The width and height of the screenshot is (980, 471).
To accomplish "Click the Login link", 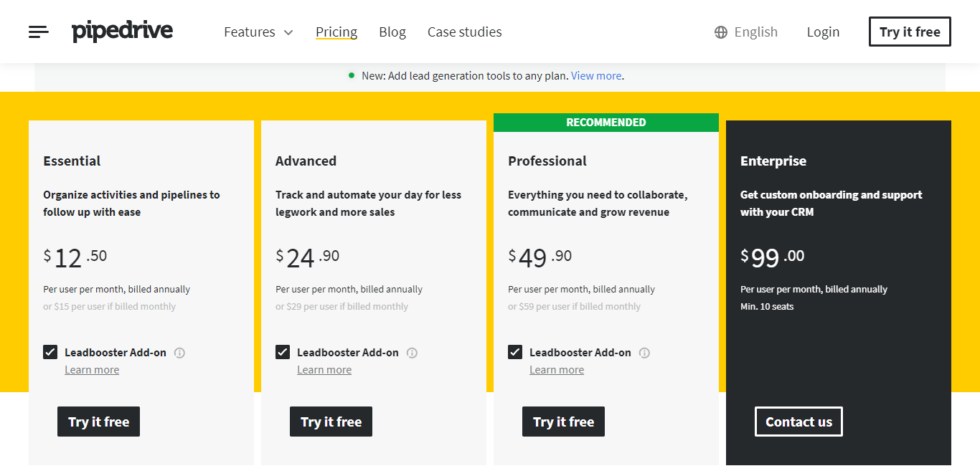I will point(823,32).
